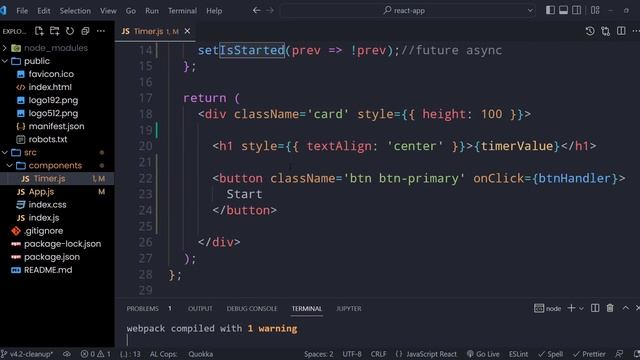The width and height of the screenshot is (640, 360).
Task: Switch to the Output panel tab
Action: coord(200,309)
